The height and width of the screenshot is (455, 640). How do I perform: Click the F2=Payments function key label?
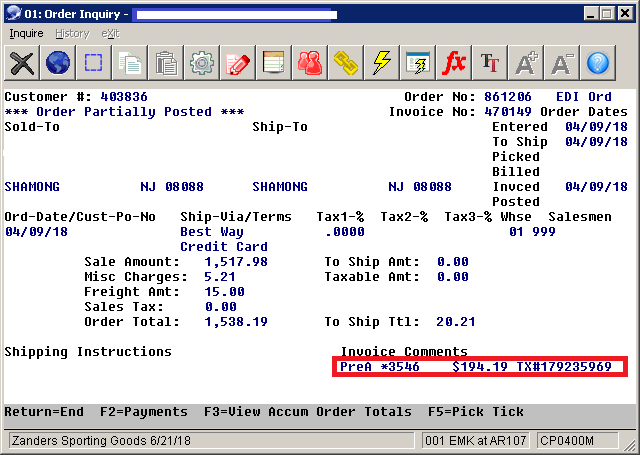tap(144, 411)
